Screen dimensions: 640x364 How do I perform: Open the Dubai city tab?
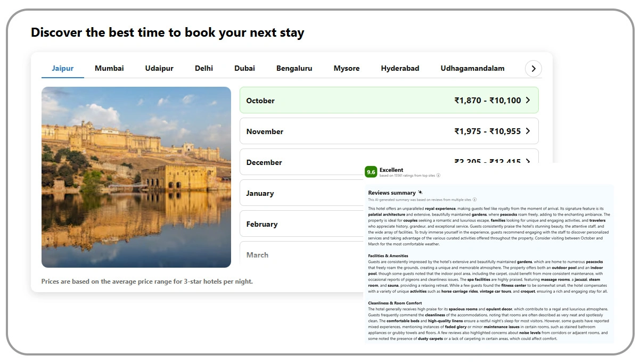coord(244,68)
